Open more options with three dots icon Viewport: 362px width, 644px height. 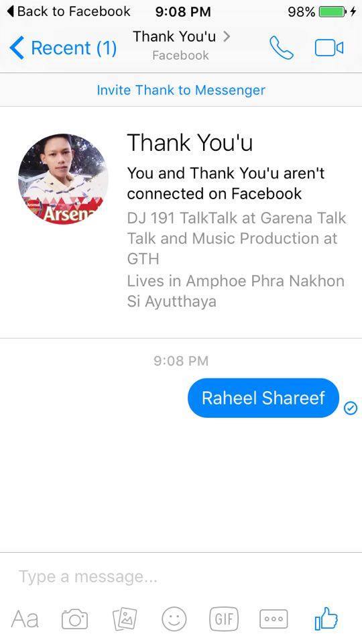(x=274, y=619)
